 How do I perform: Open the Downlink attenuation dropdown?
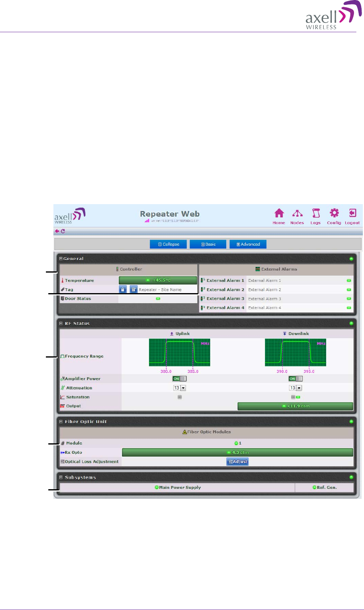click(x=296, y=388)
